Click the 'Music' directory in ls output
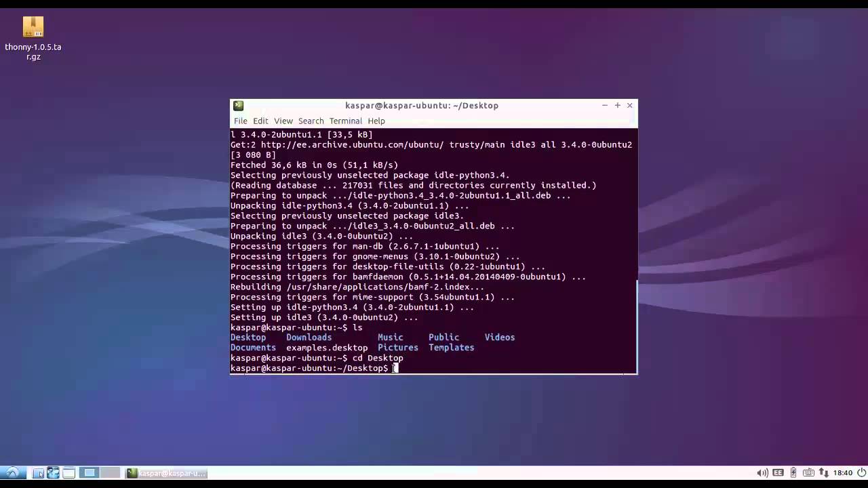This screenshot has height=488, width=868. 391,338
